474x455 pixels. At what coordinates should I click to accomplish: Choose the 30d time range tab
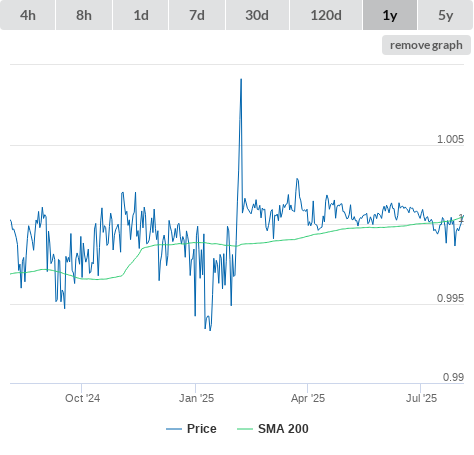pyautogui.click(x=257, y=15)
